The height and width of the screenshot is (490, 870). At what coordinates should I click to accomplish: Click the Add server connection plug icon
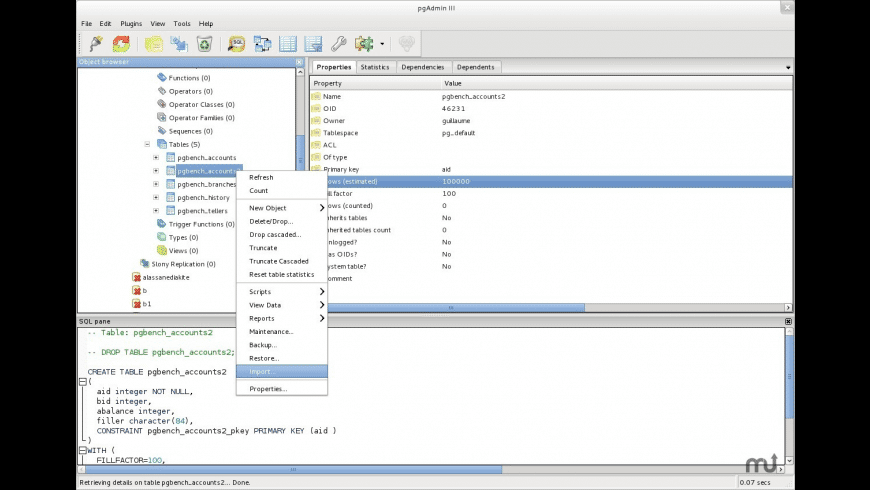coord(96,44)
